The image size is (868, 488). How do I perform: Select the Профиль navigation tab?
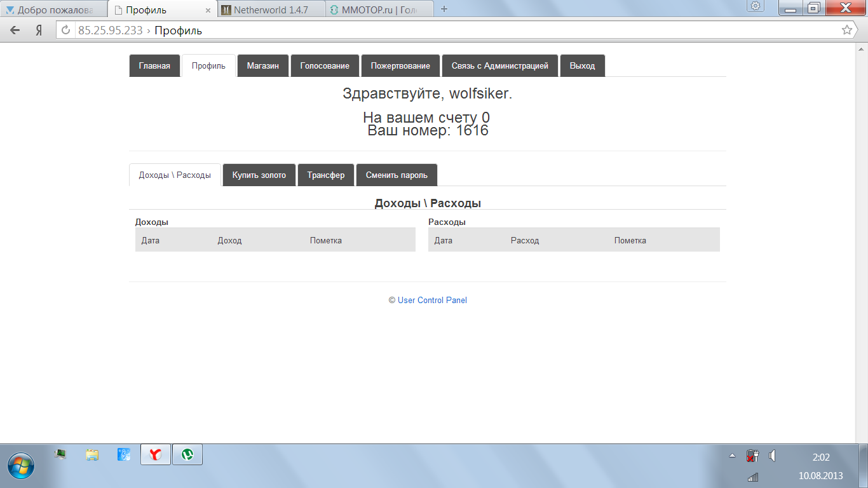(x=208, y=65)
